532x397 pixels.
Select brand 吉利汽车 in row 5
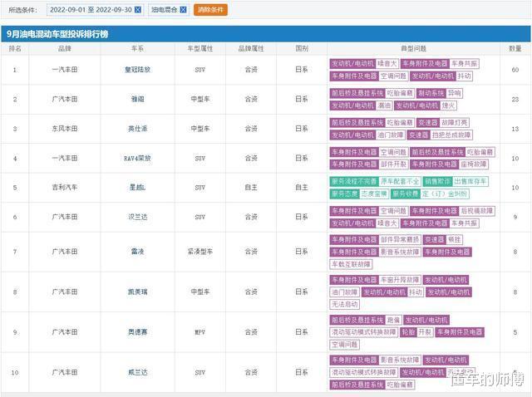pos(65,187)
